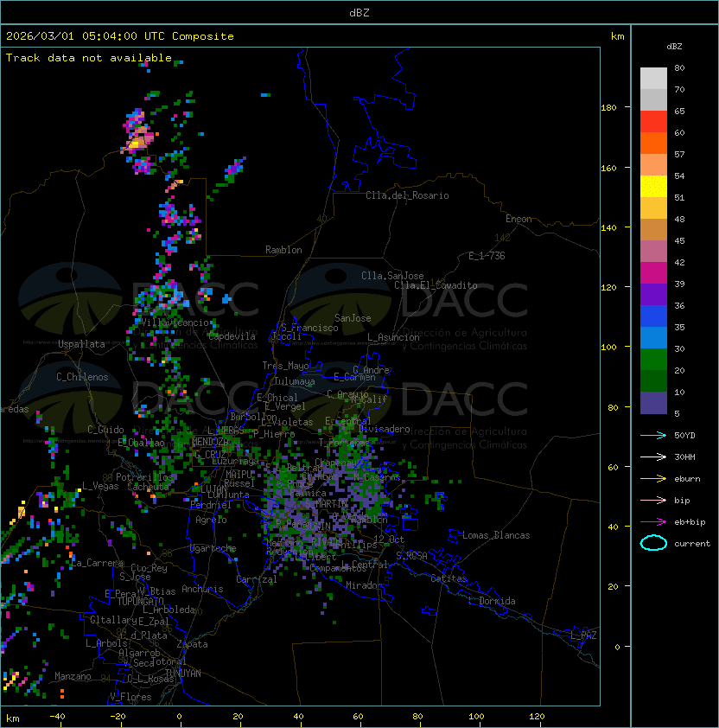Click the 'C_Chilenos' place label
This screenshot has width=719, height=728.
(82, 377)
